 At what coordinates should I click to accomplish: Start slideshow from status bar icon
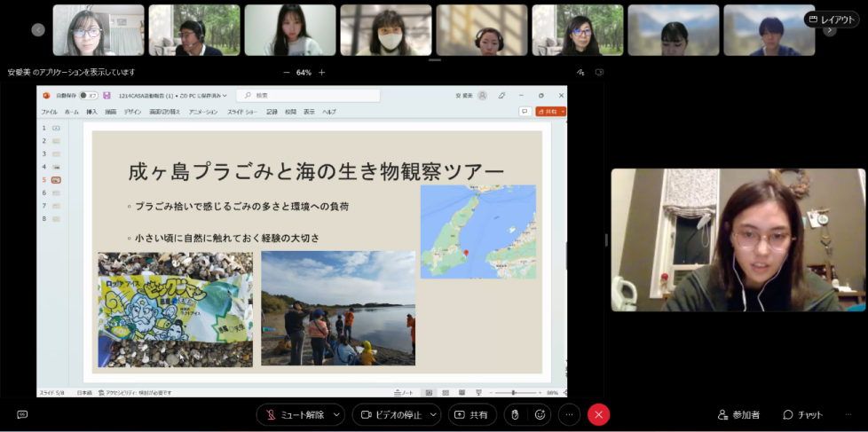(479, 393)
